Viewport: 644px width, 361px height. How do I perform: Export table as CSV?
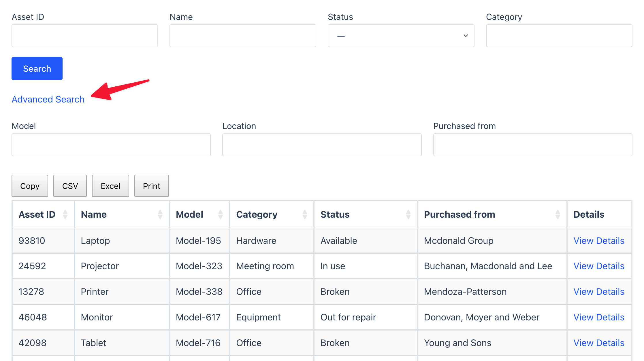(70, 186)
